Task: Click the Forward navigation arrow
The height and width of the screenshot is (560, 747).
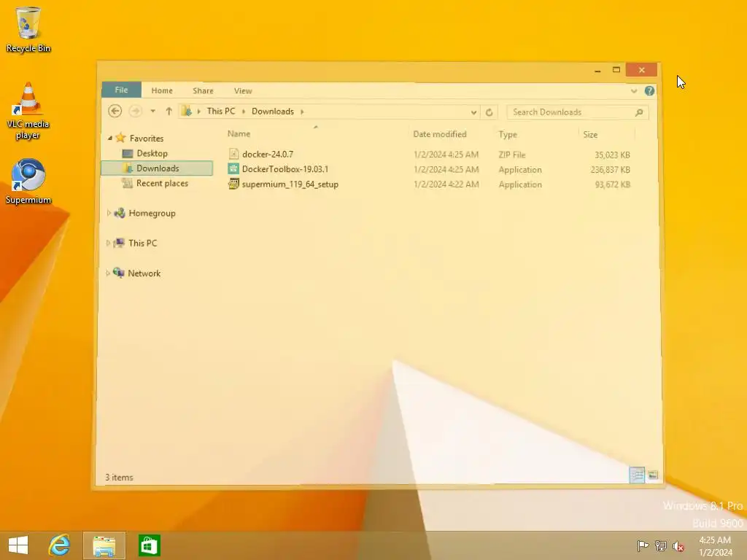Action: 135,112
